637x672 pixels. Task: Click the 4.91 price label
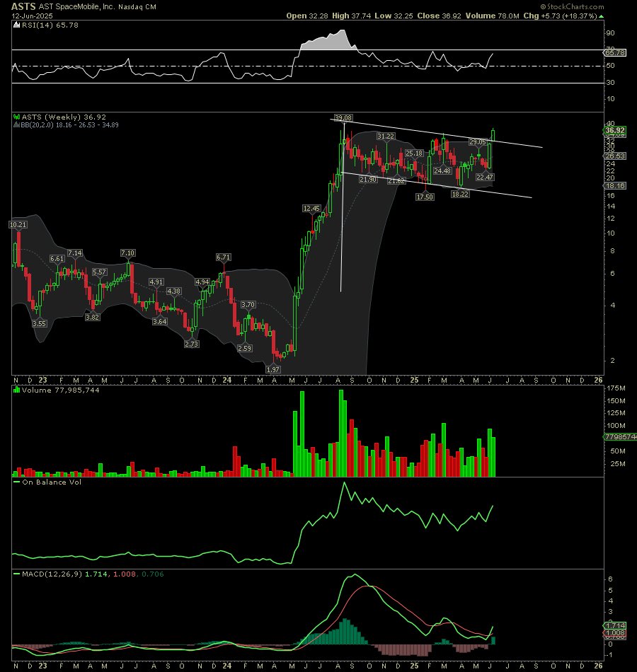(x=156, y=282)
